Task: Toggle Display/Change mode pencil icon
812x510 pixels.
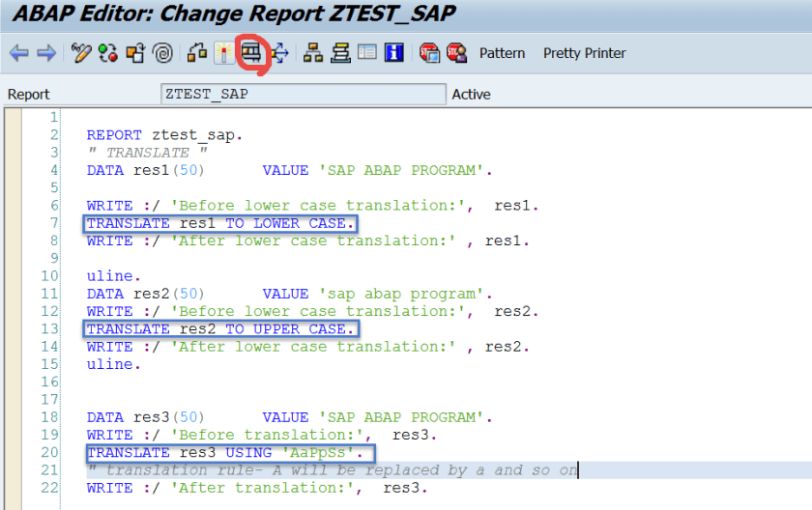Action: click(x=82, y=53)
